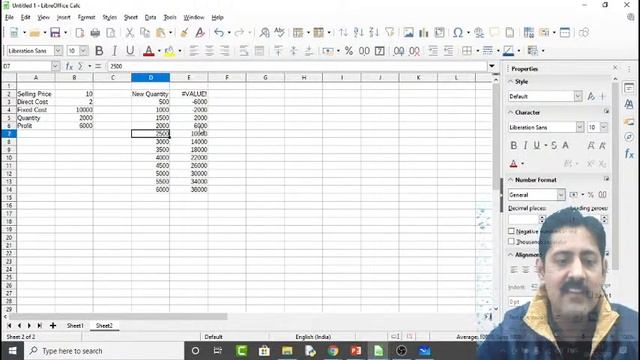The width and height of the screenshot is (640, 360).
Task: Open the sidebar Liberation Sans font dropdown
Action: pyautogui.click(x=580, y=127)
